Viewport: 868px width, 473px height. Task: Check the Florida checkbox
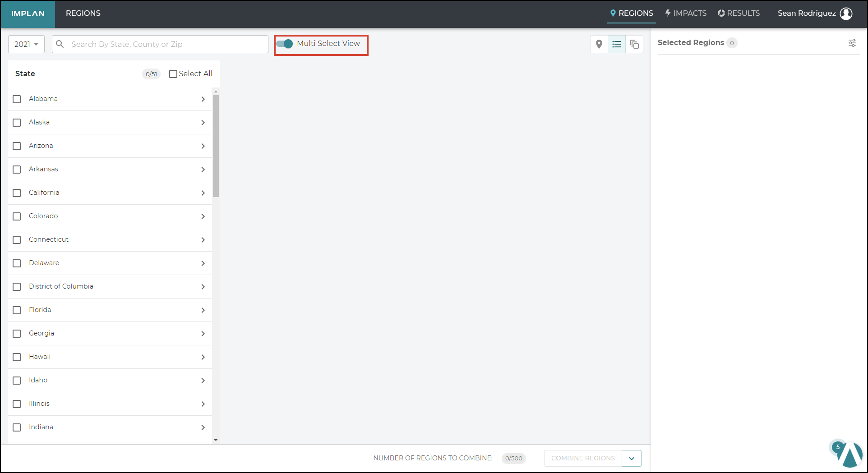17,310
